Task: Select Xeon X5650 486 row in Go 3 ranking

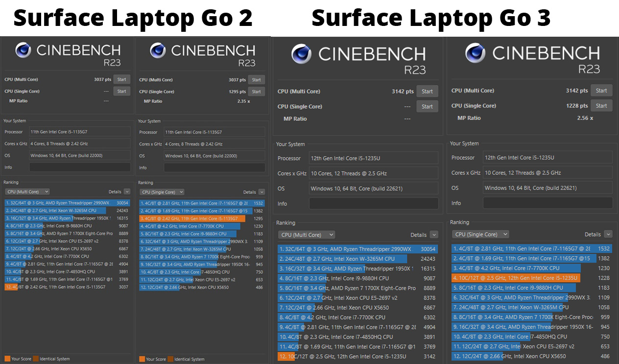Action: (x=532, y=356)
